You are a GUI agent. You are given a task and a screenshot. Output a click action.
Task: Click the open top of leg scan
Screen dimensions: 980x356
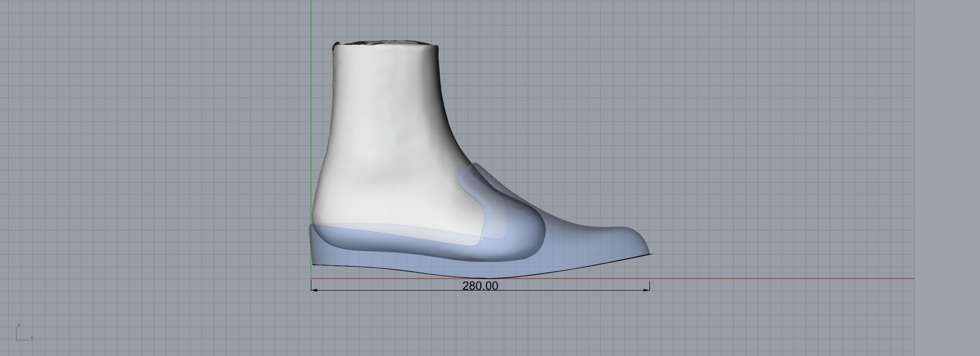click(x=385, y=43)
